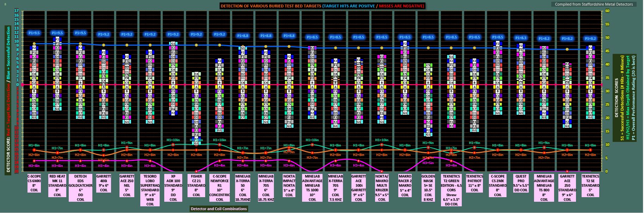Select the H3=4in label in the TESORO LOBO column
644x213 pixels.
click(150, 165)
